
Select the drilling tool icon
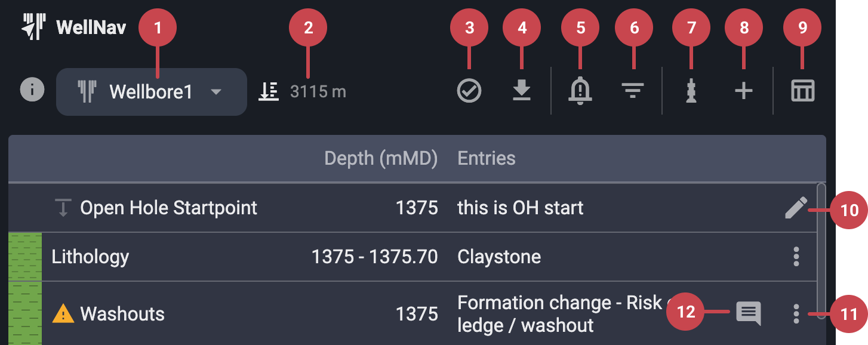pos(691,91)
